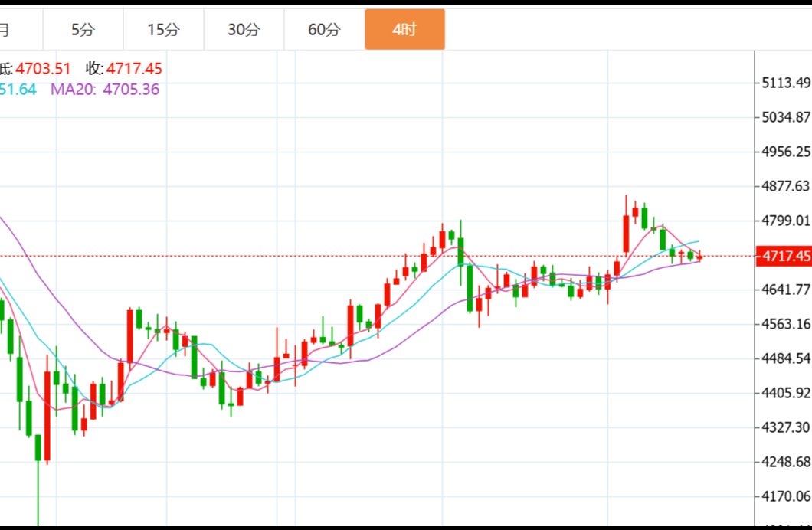Click the red current price tag on axis
This screenshot has width=812, height=530.
[x=784, y=257]
